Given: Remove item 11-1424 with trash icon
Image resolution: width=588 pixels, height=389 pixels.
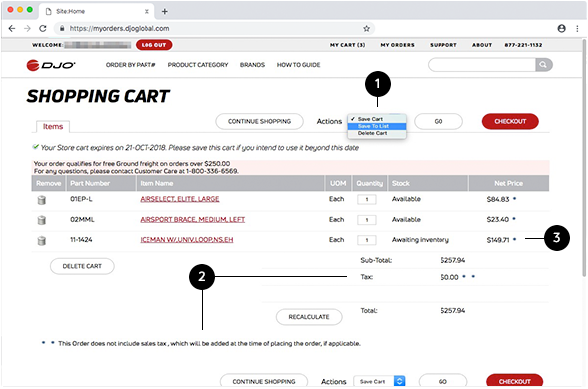Looking at the screenshot, I should pyautogui.click(x=42, y=241).
